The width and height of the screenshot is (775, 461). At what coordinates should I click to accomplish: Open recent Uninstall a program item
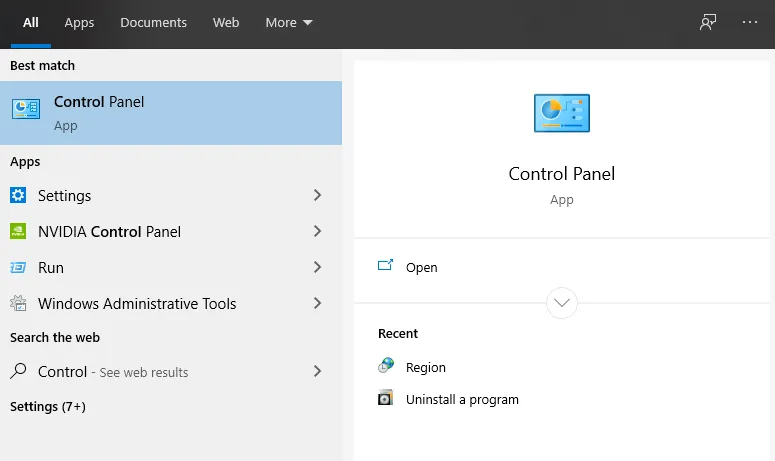pyautogui.click(x=462, y=399)
